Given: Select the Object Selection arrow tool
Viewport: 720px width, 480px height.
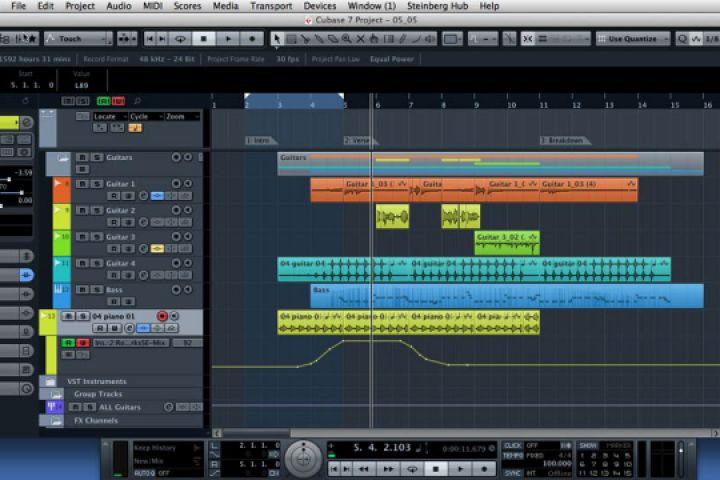Looking at the screenshot, I should 277,39.
